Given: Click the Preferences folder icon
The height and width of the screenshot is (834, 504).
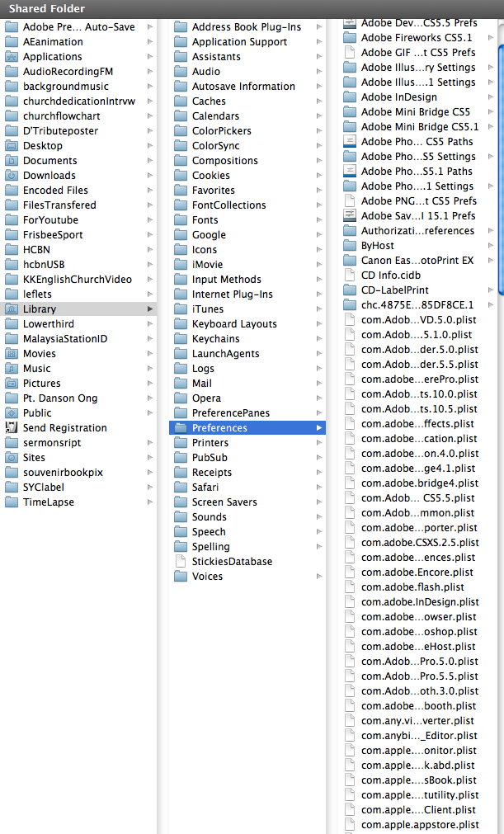Looking at the screenshot, I should [181, 427].
